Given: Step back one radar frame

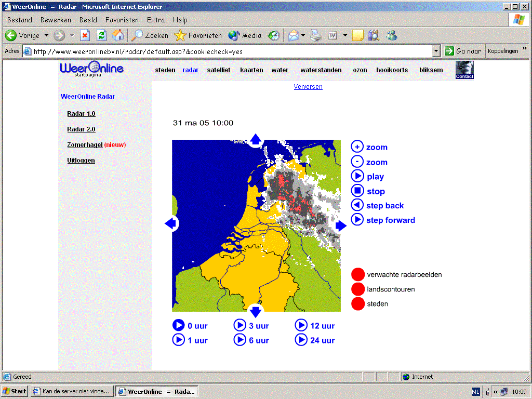Looking at the screenshot, I should [357, 205].
